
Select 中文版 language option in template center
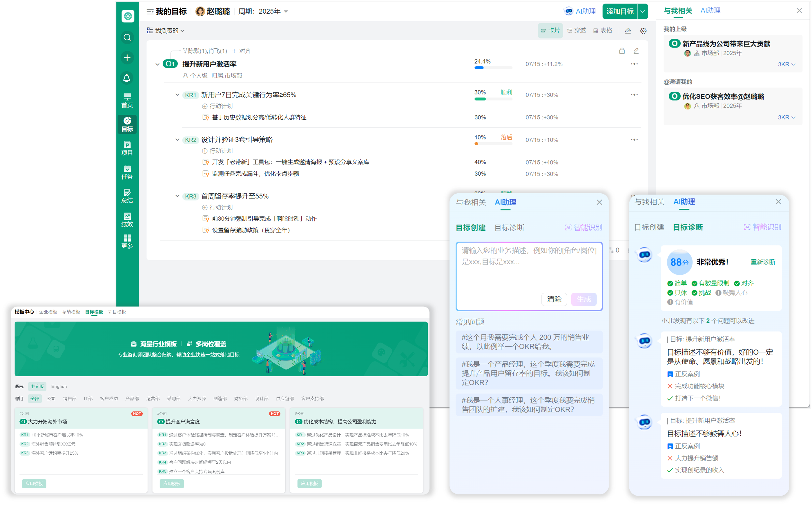pyautogui.click(x=37, y=386)
